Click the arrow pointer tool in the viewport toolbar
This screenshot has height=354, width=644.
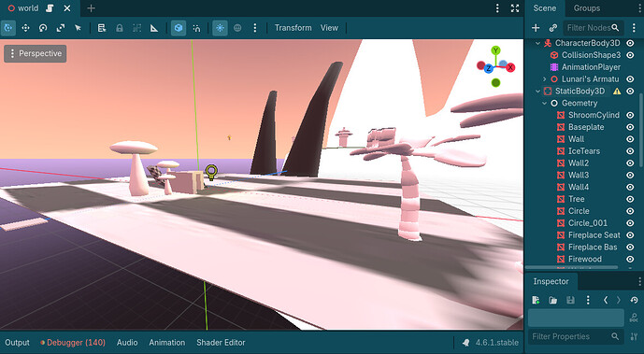78,28
